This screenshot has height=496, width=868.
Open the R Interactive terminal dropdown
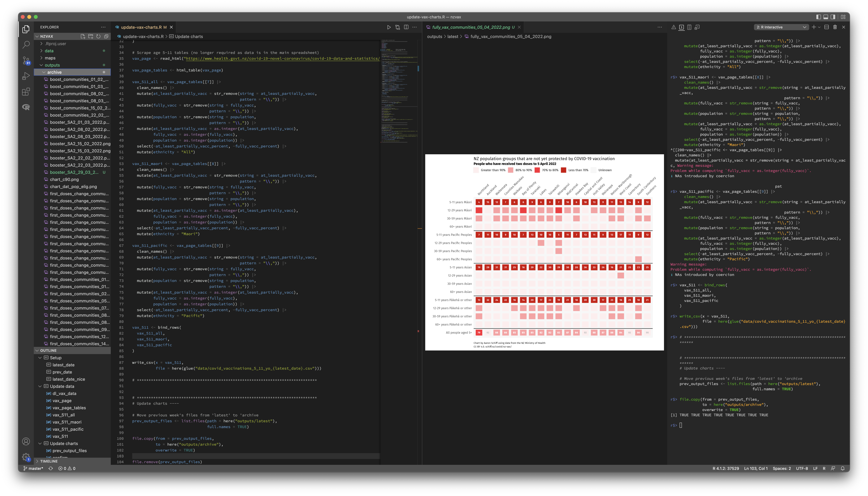(x=781, y=27)
